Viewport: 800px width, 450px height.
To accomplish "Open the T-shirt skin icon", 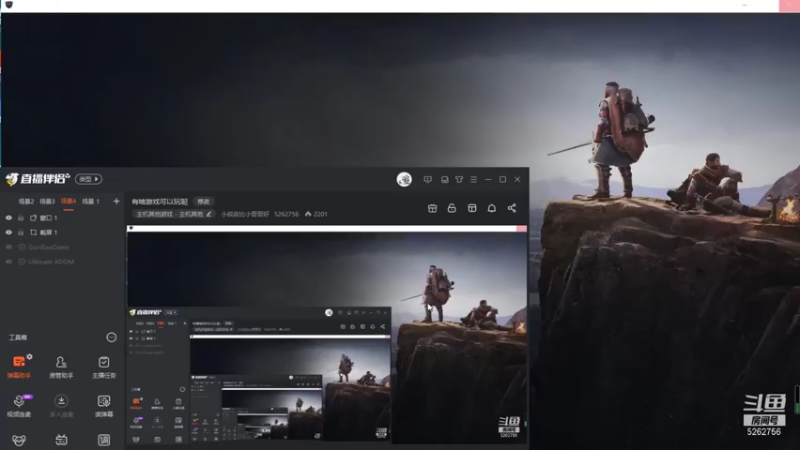I will (x=459, y=180).
